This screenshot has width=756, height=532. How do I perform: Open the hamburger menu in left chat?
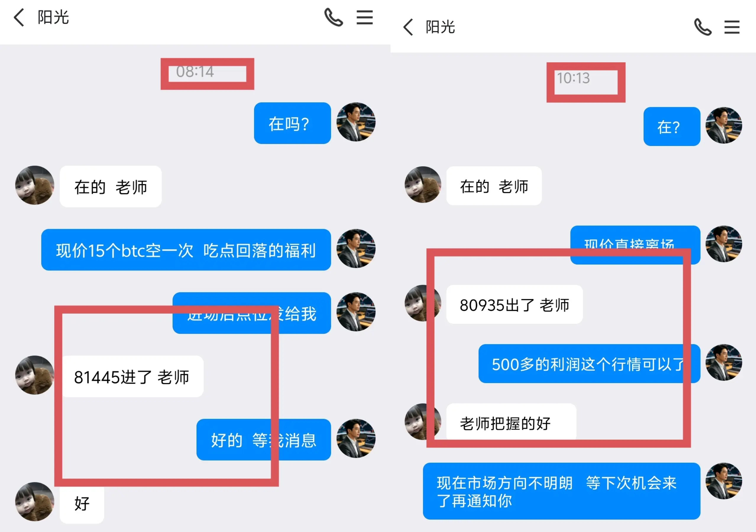[365, 17]
